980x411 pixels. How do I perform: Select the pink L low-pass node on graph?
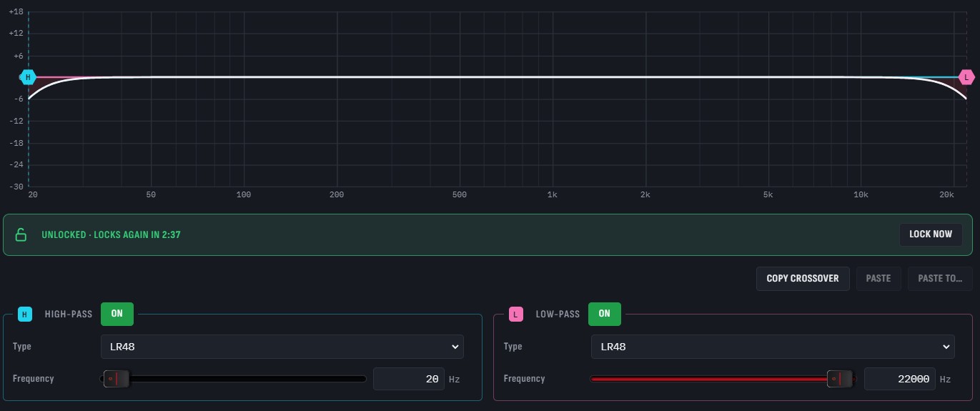click(967, 76)
